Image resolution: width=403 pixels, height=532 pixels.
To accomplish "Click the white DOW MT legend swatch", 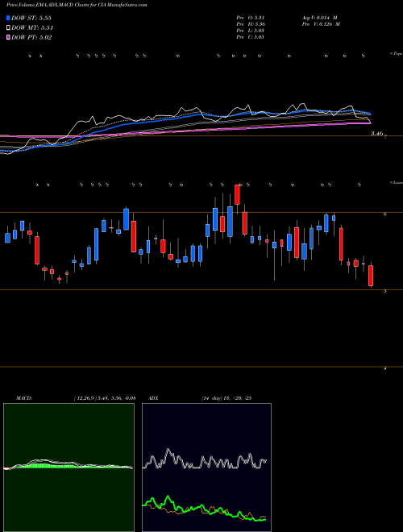I will pos(9,28).
